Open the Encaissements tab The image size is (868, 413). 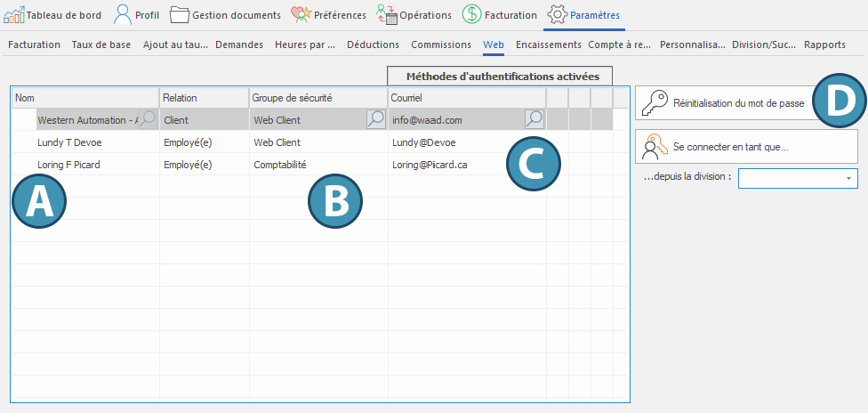pos(548,45)
